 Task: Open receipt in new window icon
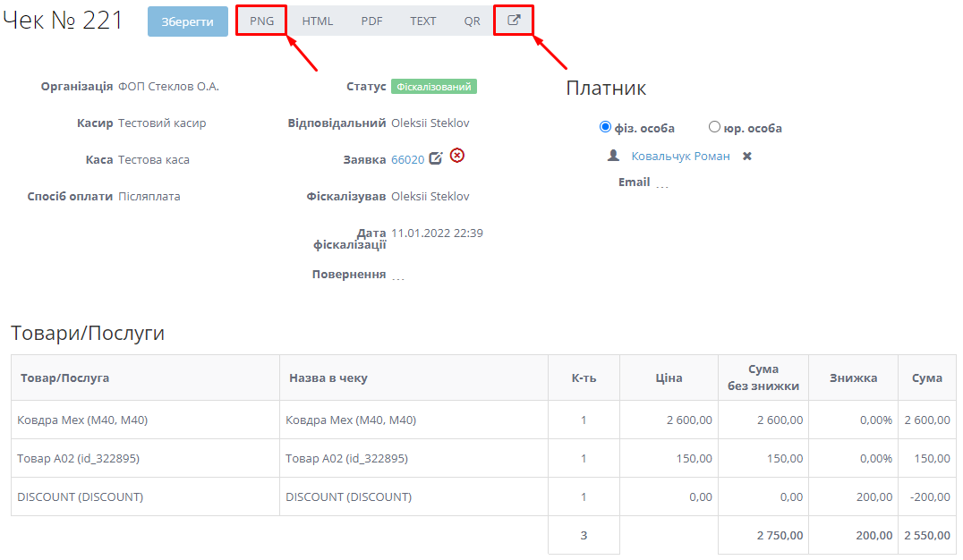514,21
